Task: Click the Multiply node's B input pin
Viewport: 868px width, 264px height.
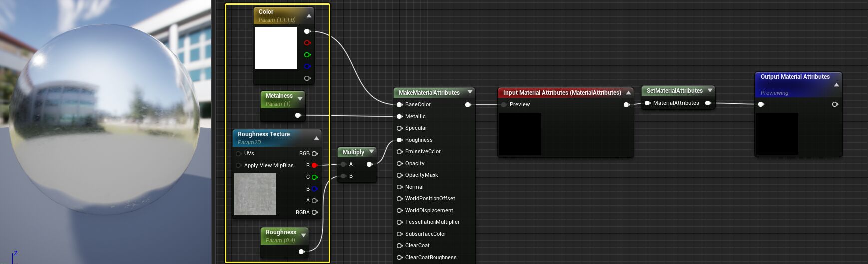Action: coord(344,176)
